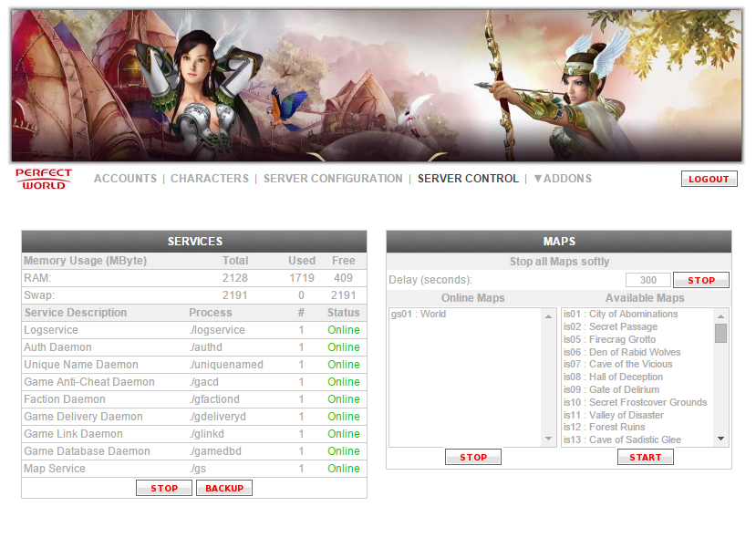Expand the ADDONS dropdown menu
This screenshot has width=756, height=548.
pos(563,179)
